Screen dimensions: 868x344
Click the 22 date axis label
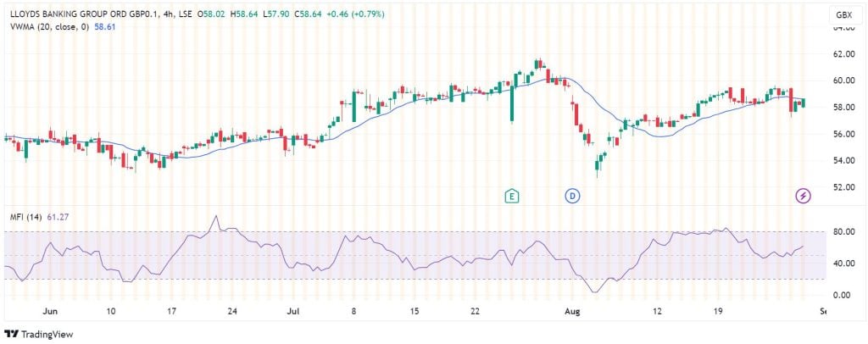(475, 311)
